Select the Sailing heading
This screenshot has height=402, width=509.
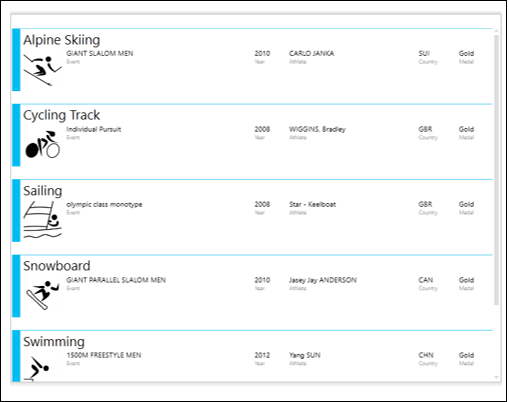coord(43,191)
